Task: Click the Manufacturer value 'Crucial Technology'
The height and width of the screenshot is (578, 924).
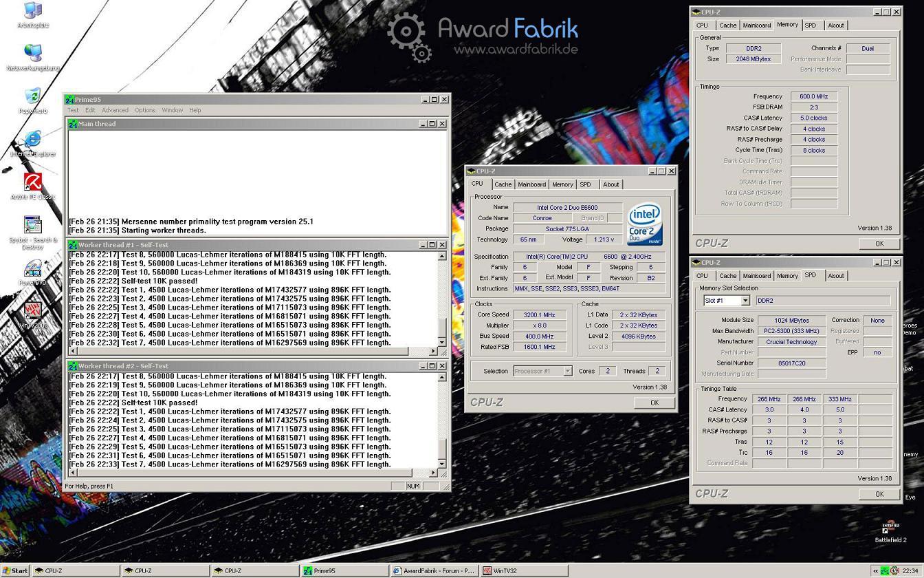Action: click(x=791, y=341)
